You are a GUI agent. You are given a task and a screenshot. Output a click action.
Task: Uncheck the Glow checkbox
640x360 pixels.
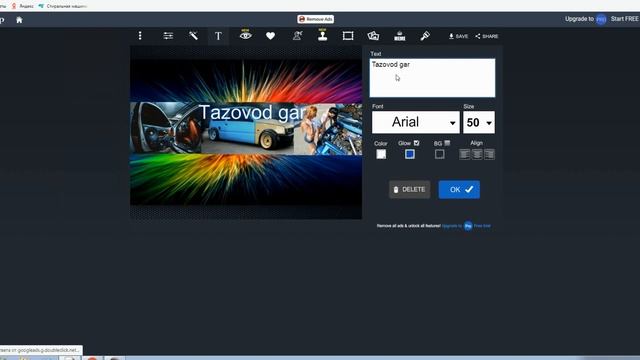point(416,143)
